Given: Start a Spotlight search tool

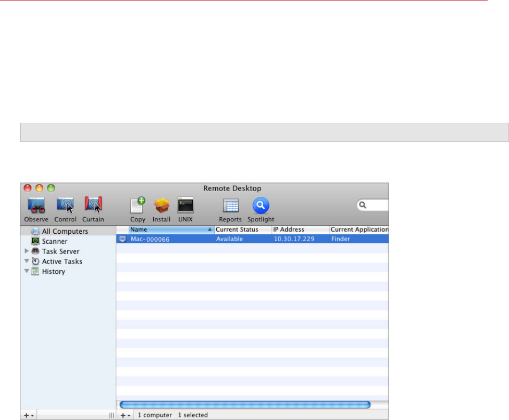Looking at the screenshot, I should (261, 205).
